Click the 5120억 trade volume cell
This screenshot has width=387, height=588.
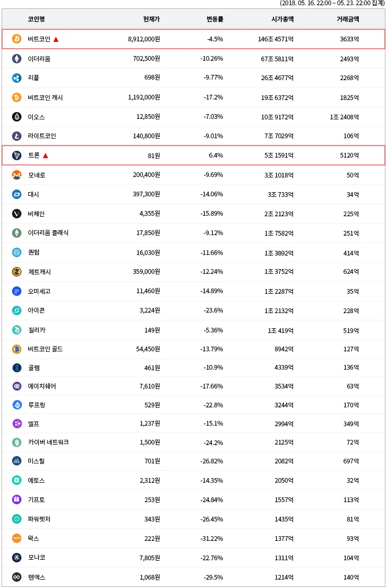click(x=349, y=156)
